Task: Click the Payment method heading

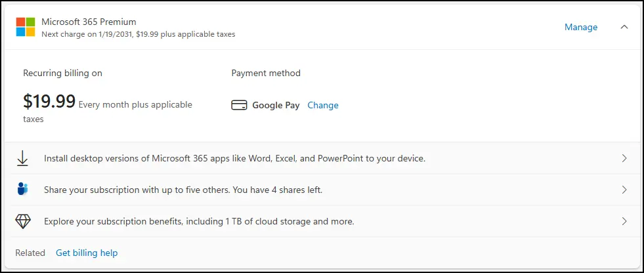Action: pyautogui.click(x=266, y=73)
